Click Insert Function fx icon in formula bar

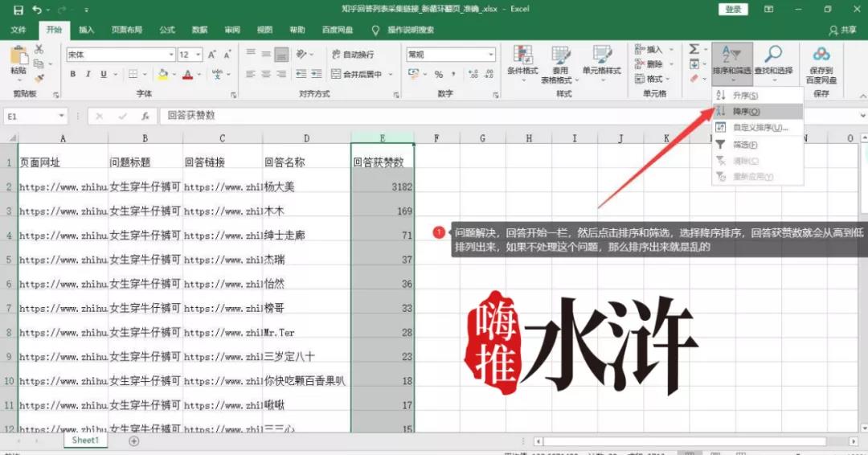(x=145, y=117)
